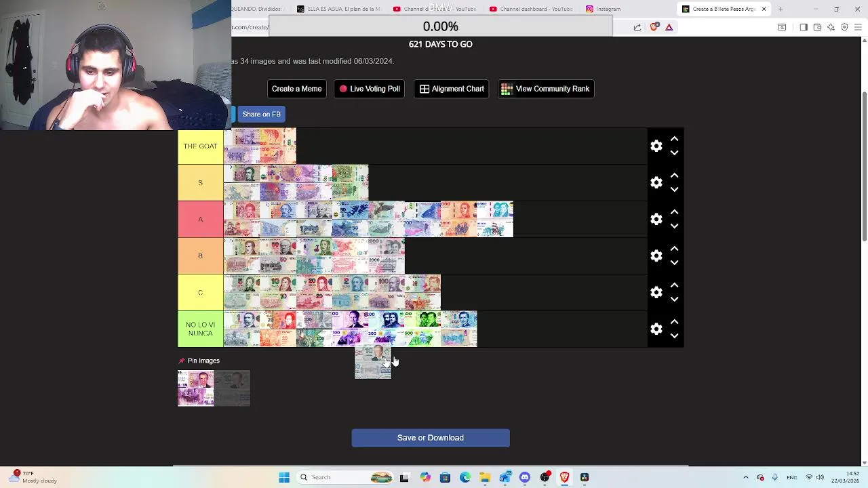The height and width of the screenshot is (488, 868).
Task: Open settings gear for NO LO VI NUNCA tier
Action: pyautogui.click(x=656, y=329)
